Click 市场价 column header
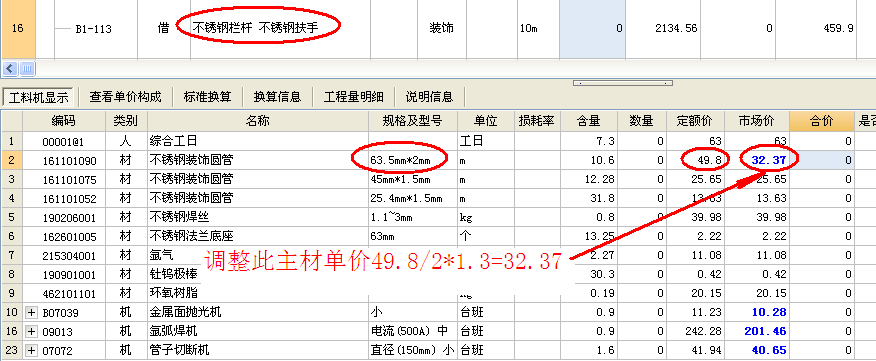This screenshot has width=876, height=361. (756, 120)
